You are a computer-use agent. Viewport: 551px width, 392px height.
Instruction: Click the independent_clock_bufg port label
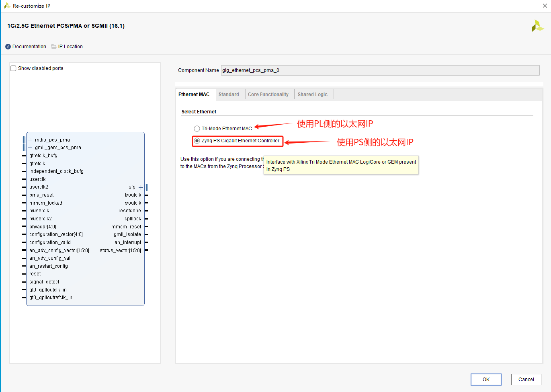tap(56, 171)
